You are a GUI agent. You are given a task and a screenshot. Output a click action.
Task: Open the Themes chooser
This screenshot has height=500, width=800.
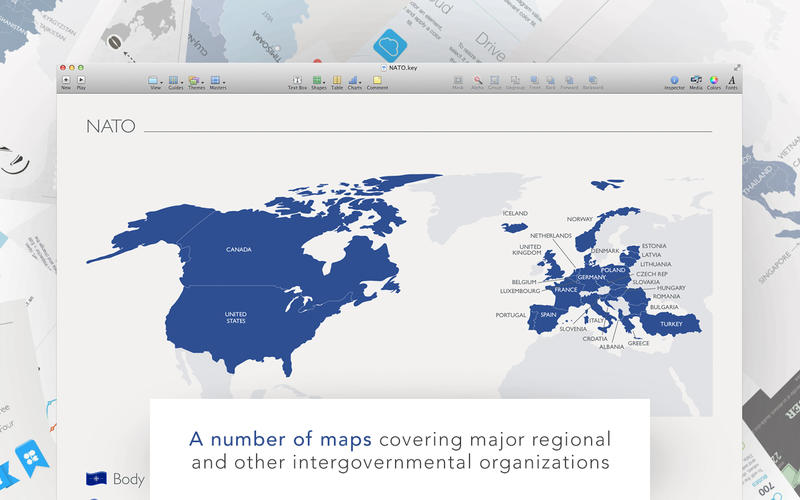pyautogui.click(x=196, y=79)
